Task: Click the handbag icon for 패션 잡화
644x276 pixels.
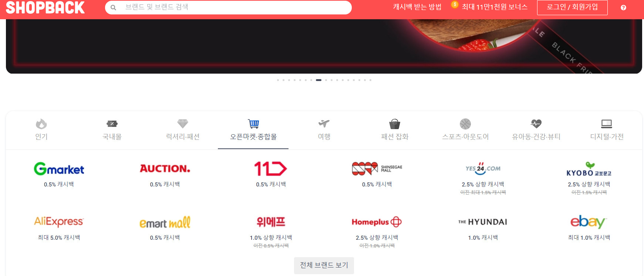Action: pyautogui.click(x=395, y=124)
